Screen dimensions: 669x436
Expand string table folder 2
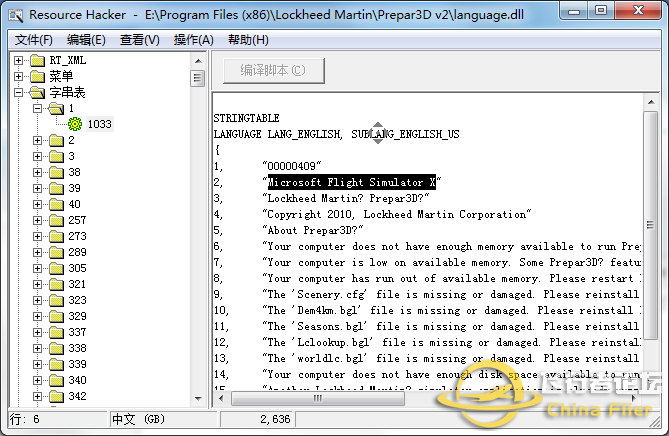(38, 140)
